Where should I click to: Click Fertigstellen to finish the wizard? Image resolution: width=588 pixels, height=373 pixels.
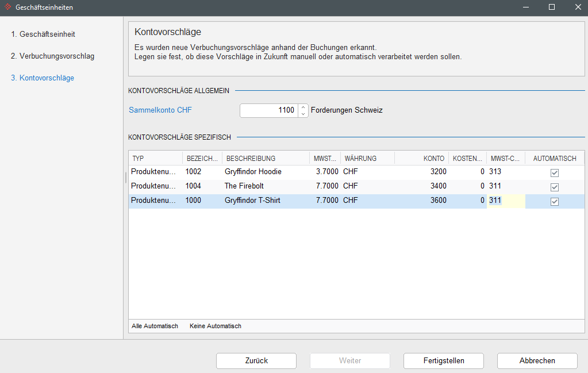444,360
